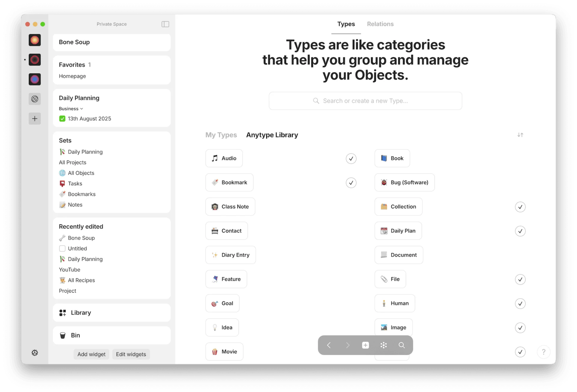
Task: Click the Search or create Type field
Action: pos(365,101)
